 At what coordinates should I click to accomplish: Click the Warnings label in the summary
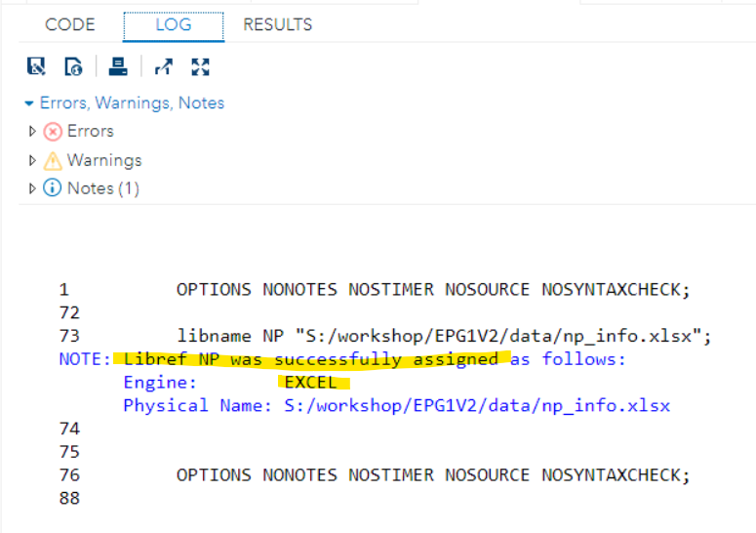pyautogui.click(x=104, y=160)
